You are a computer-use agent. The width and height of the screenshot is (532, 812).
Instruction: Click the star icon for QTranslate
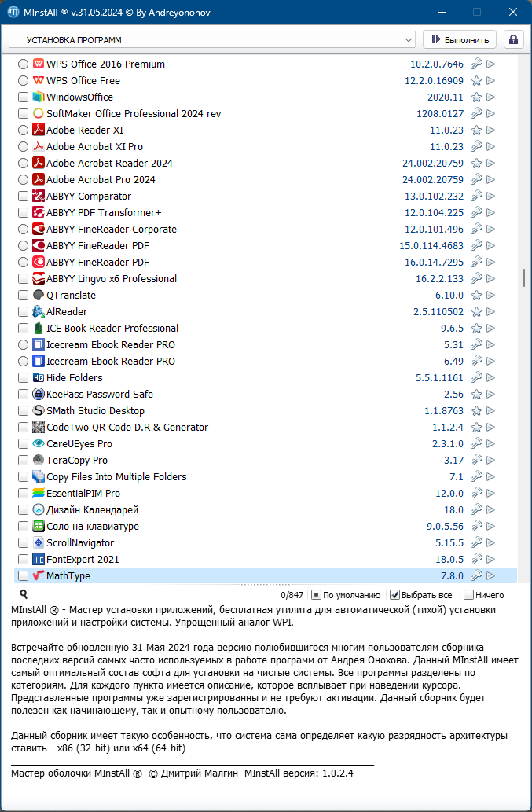point(476,296)
